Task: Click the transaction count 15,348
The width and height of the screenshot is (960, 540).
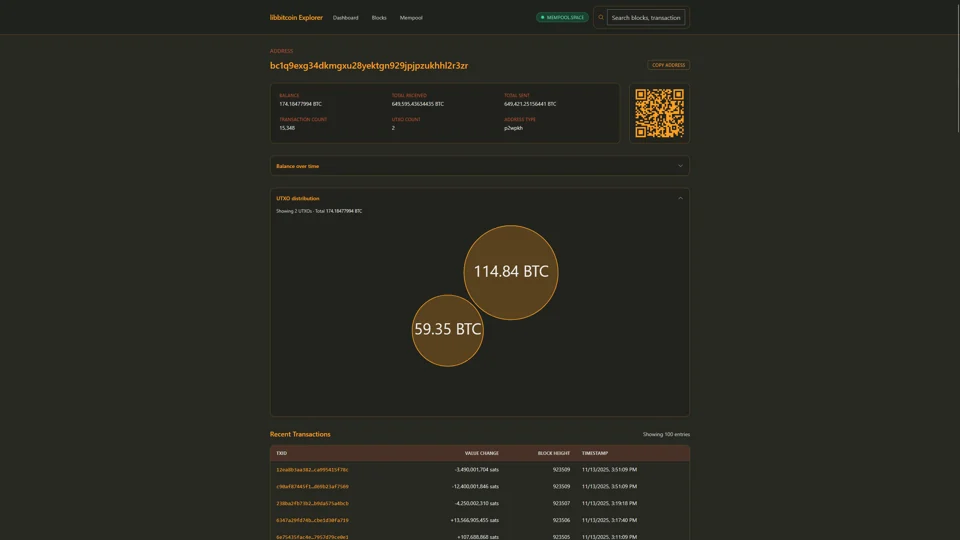Action: click(287, 128)
